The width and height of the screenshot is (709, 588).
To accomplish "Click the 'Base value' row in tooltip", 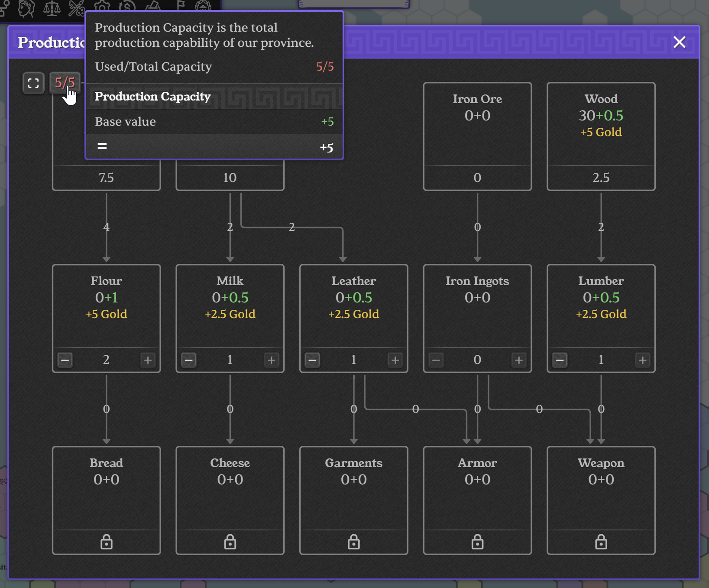I will (x=214, y=122).
